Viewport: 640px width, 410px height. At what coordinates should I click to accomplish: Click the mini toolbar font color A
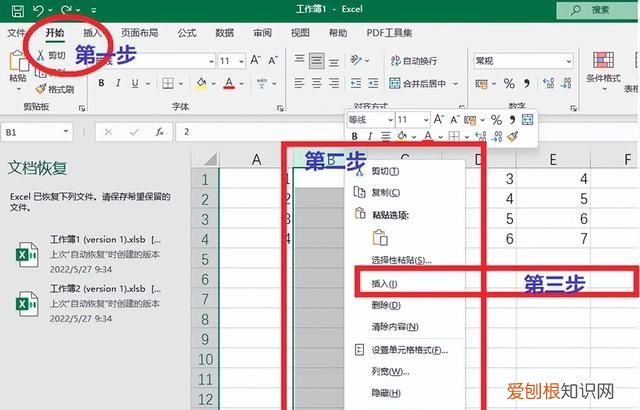428,136
